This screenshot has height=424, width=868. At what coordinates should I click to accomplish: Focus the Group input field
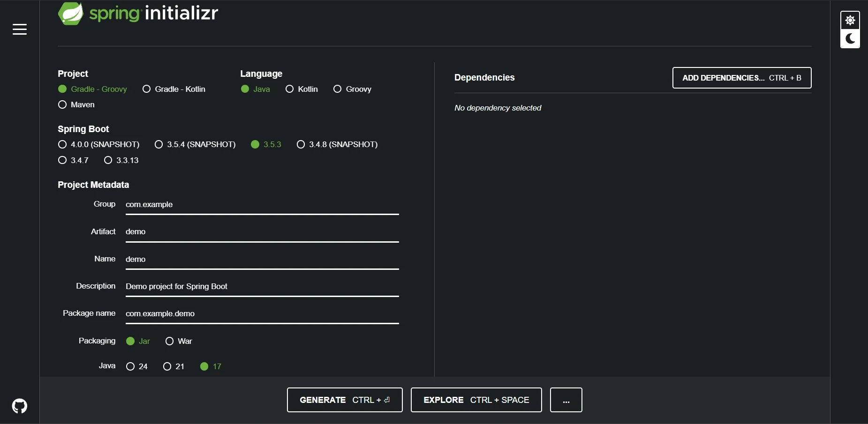coord(262,205)
